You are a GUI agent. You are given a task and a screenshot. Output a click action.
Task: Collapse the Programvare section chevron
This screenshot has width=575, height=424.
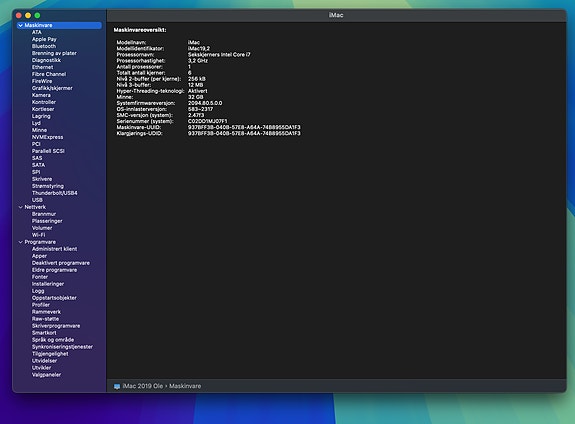(21, 242)
